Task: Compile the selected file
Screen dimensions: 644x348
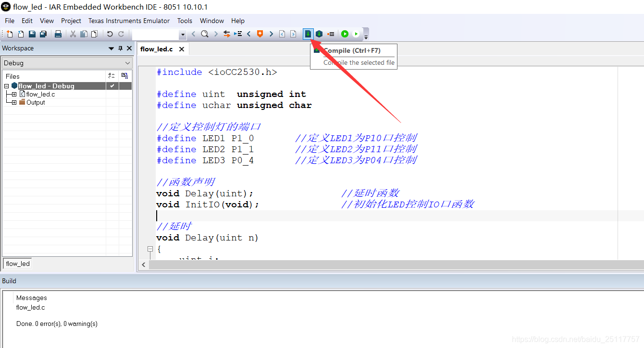Action: pos(308,34)
